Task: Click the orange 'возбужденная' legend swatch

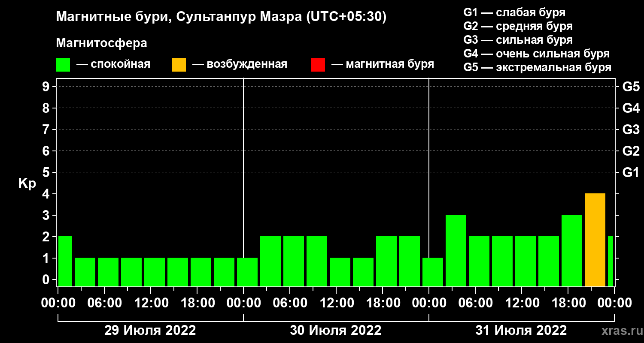Action: pyautogui.click(x=179, y=65)
